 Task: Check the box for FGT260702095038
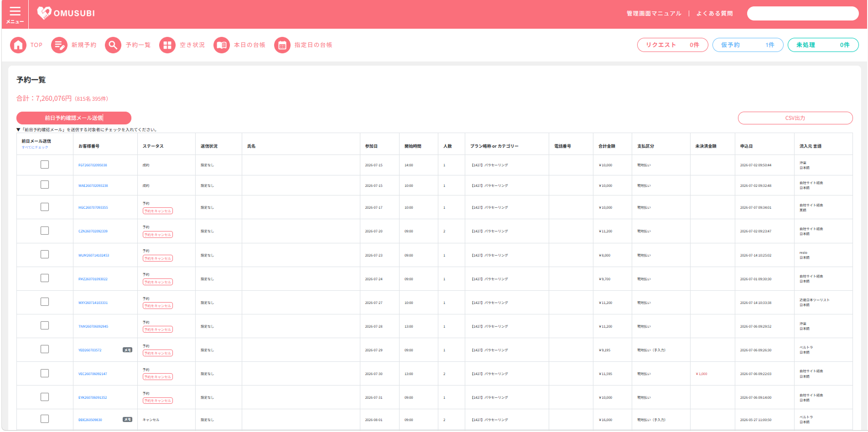point(45,165)
